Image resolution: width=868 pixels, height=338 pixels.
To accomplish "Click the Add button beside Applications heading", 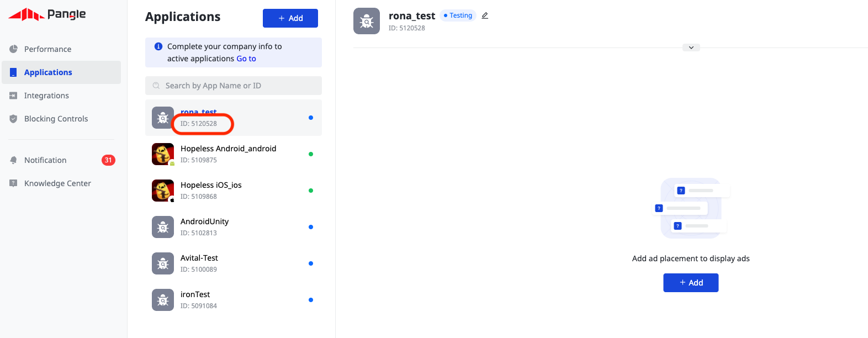I will pyautogui.click(x=290, y=18).
